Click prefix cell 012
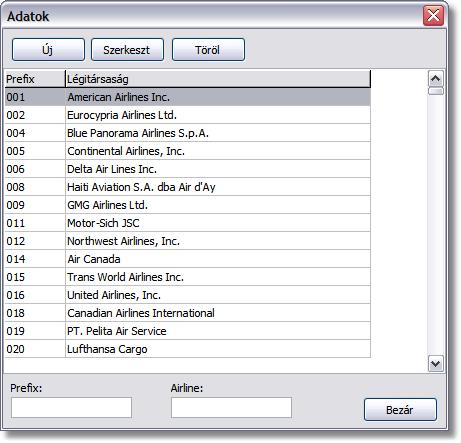Screen dimensions: 461x443 click(35, 241)
